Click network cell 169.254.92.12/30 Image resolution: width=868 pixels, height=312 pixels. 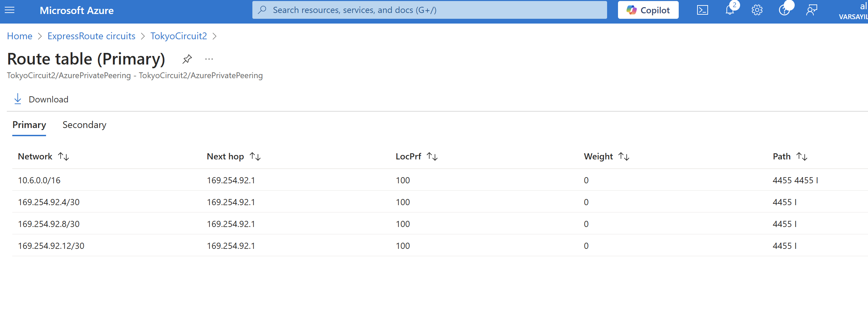coord(51,246)
